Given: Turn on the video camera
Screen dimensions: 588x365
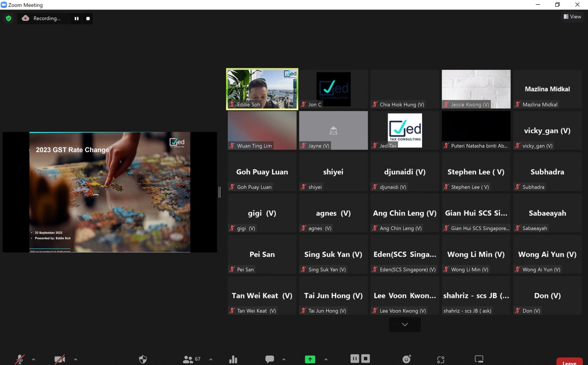Looking at the screenshot, I should coord(60,359).
